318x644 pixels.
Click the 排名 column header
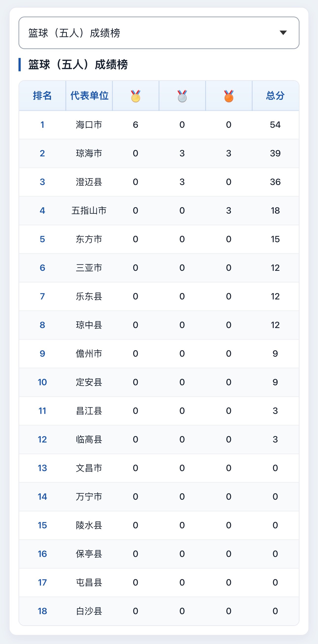coord(42,95)
